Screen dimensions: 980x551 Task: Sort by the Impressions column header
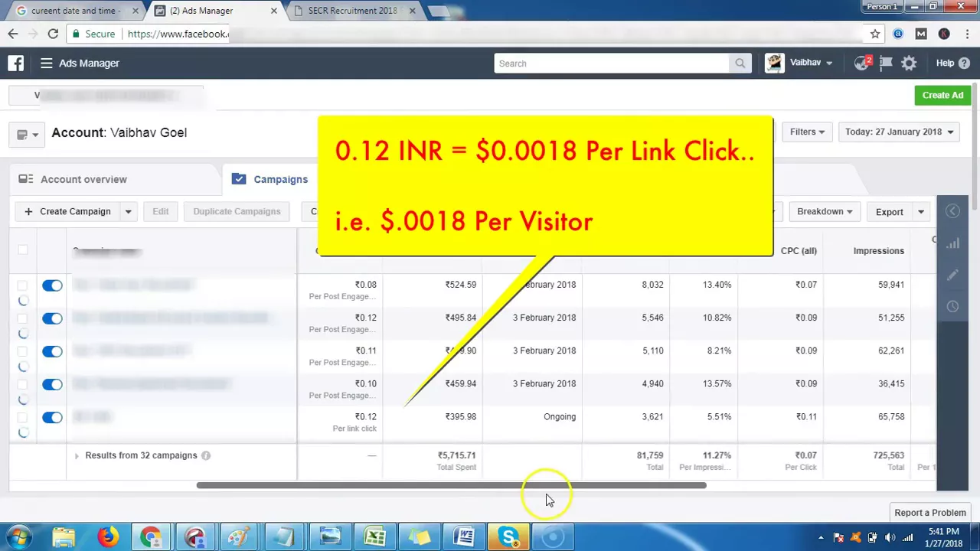(x=878, y=251)
